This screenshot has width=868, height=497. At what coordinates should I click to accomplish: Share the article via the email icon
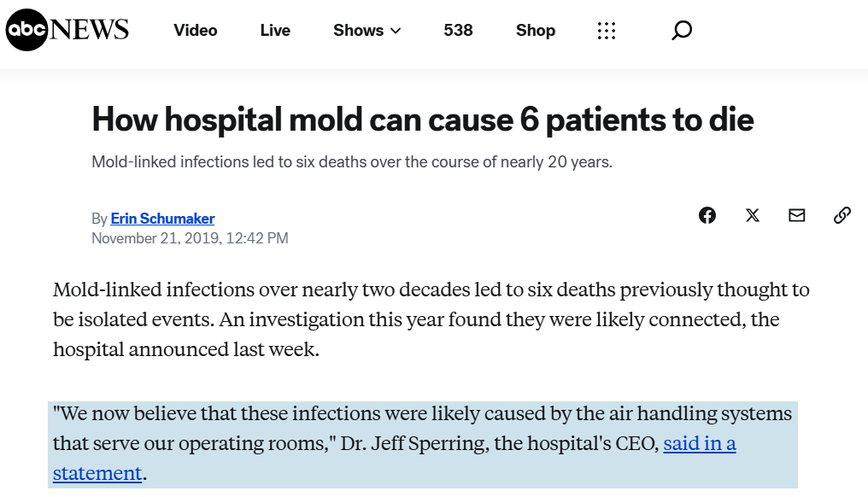click(x=796, y=215)
